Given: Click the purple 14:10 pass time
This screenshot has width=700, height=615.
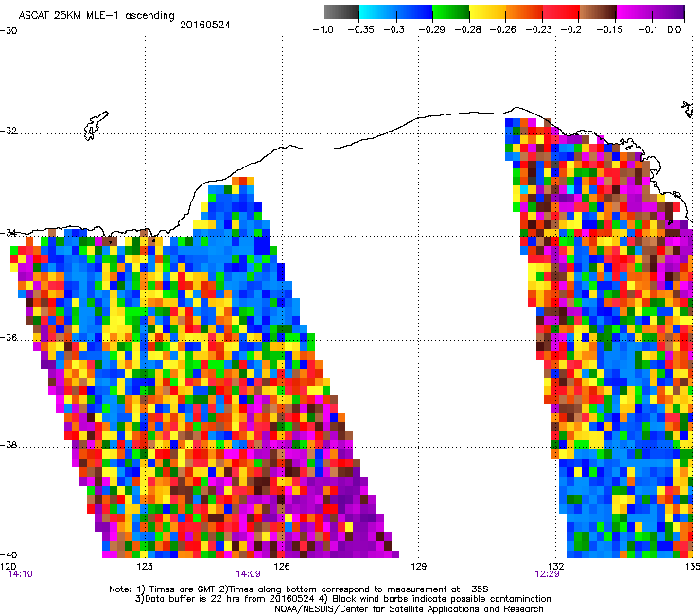Looking at the screenshot, I should [21, 574].
